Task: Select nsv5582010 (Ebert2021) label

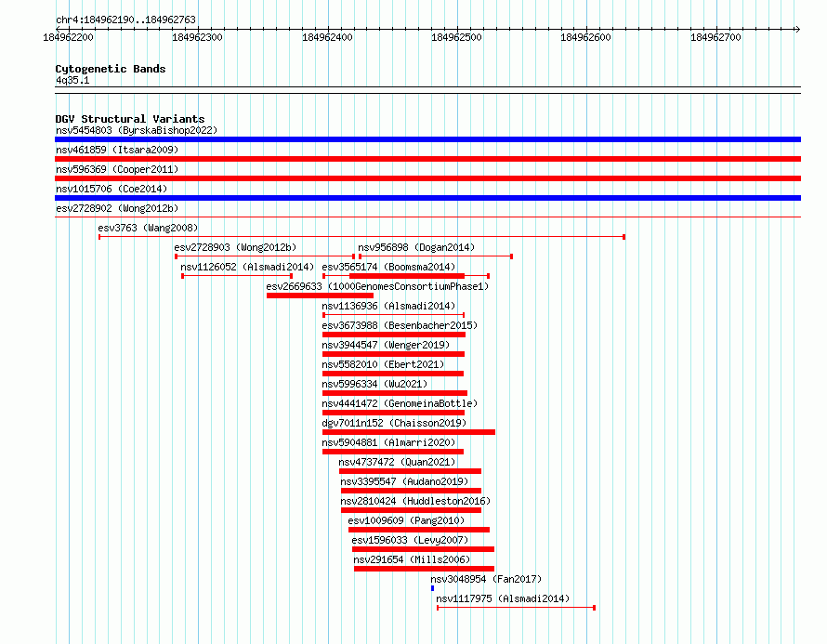Action: pyautogui.click(x=383, y=364)
